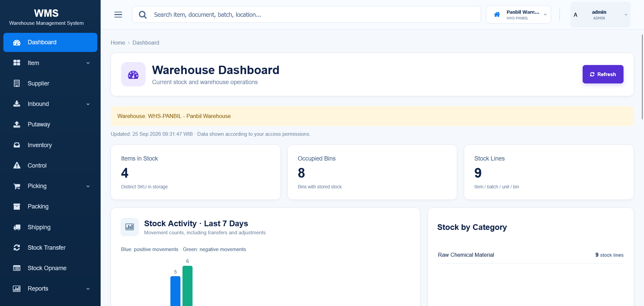Click the Occupied Bins card
Viewport: 644px width, 306px height.
pos(372,172)
